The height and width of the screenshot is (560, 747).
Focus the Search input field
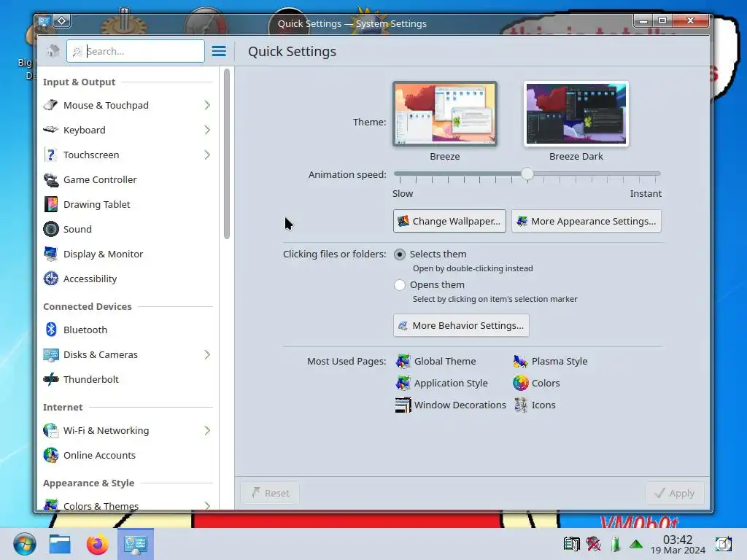point(136,51)
